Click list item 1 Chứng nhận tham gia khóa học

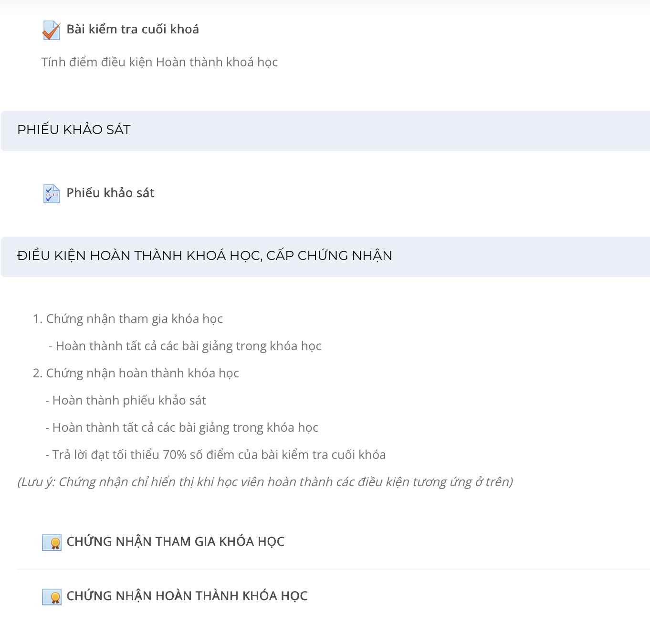click(128, 319)
